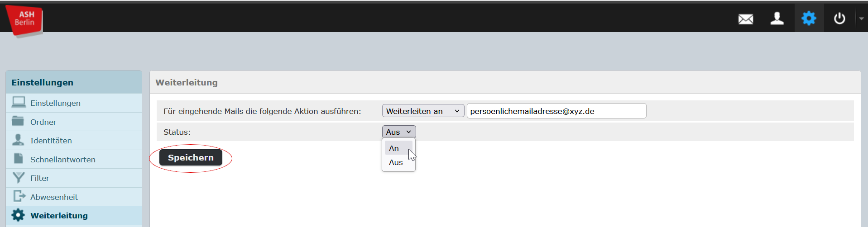Click the Abwesenheit exit icon
868x227 pixels.
tap(19, 196)
